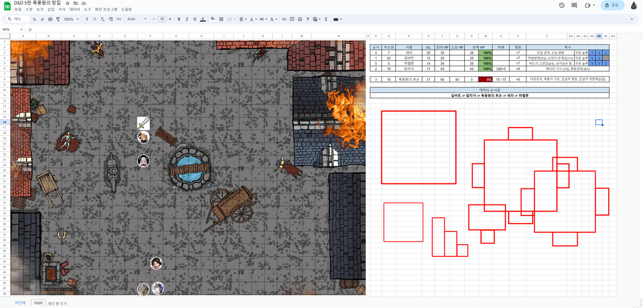644x308 pixels.
Task: Click the create filter funnel icon
Action: tap(308, 19)
